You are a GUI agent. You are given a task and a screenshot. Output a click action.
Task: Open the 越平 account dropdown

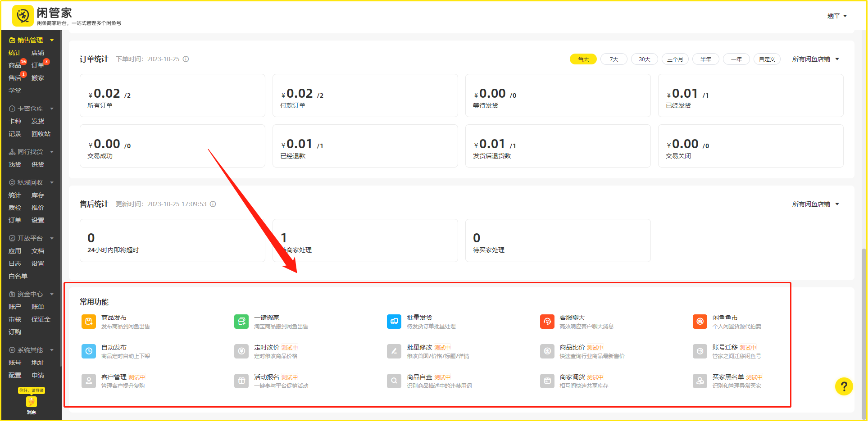[x=837, y=16]
